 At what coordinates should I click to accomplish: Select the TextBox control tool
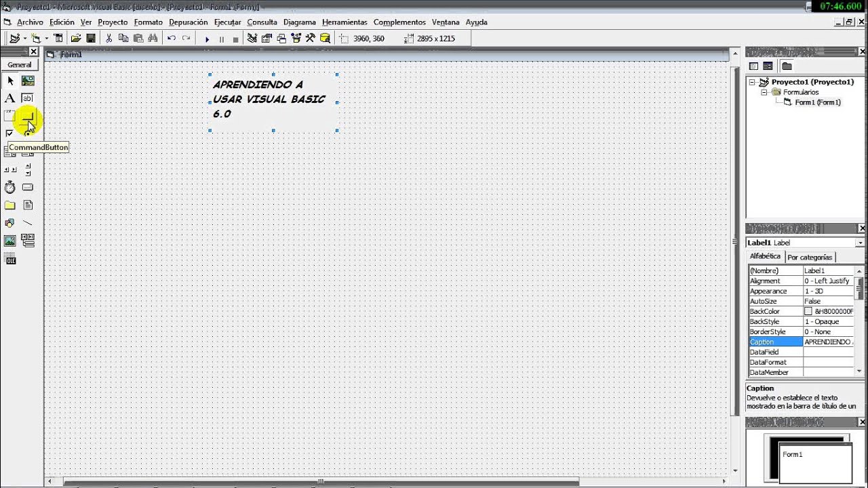28,98
